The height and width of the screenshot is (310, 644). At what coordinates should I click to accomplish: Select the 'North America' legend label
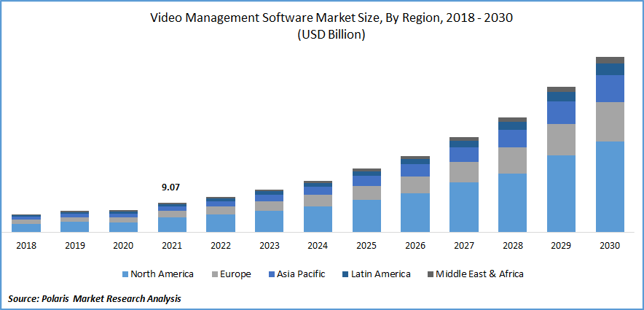point(162,274)
